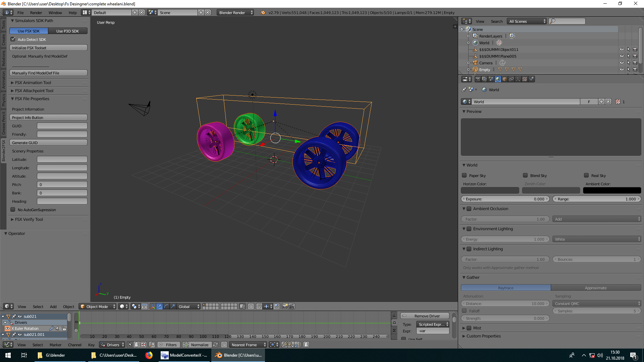Click the Latitude input field

[62, 159]
